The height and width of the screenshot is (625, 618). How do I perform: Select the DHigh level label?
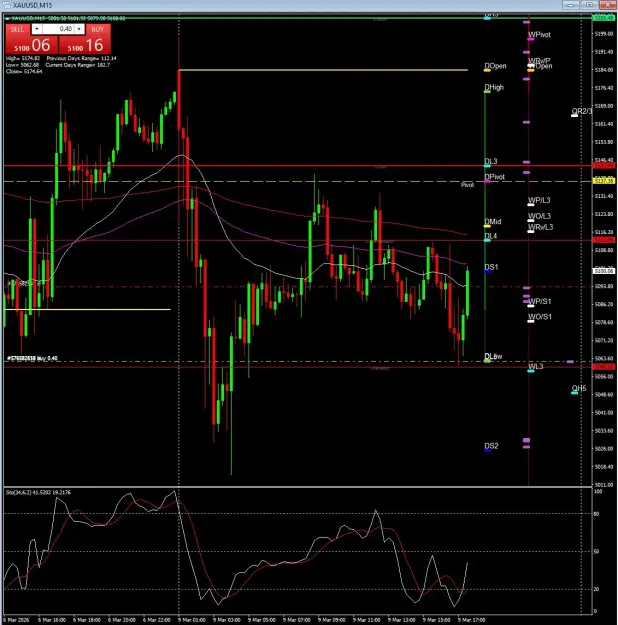pyautogui.click(x=494, y=87)
